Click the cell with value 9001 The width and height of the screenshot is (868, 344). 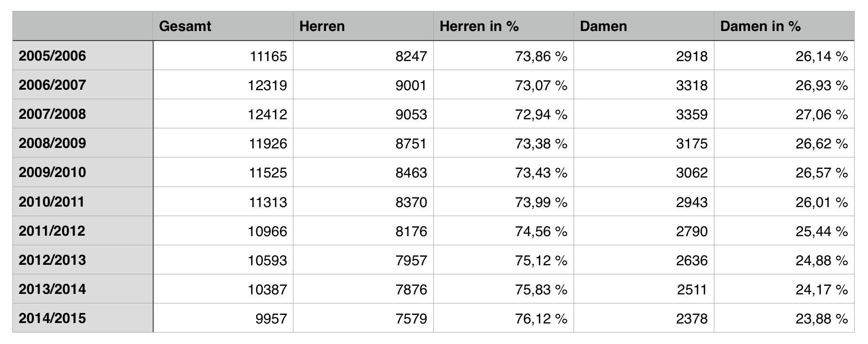click(363, 85)
